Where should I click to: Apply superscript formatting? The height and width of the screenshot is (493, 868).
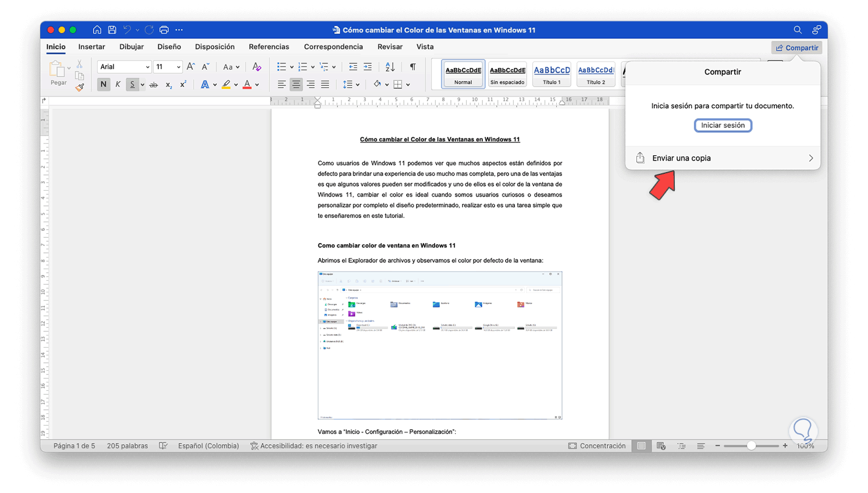[x=183, y=85]
